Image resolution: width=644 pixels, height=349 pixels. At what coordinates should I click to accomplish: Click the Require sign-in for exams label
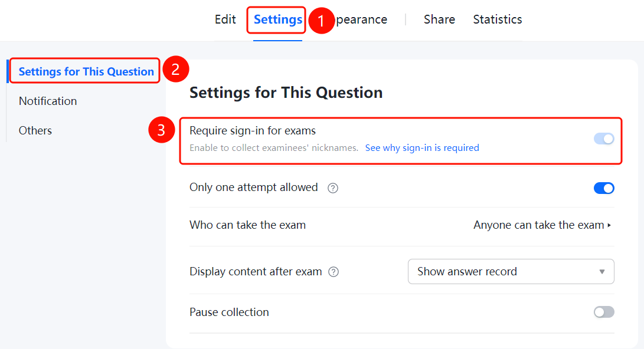[253, 130]
